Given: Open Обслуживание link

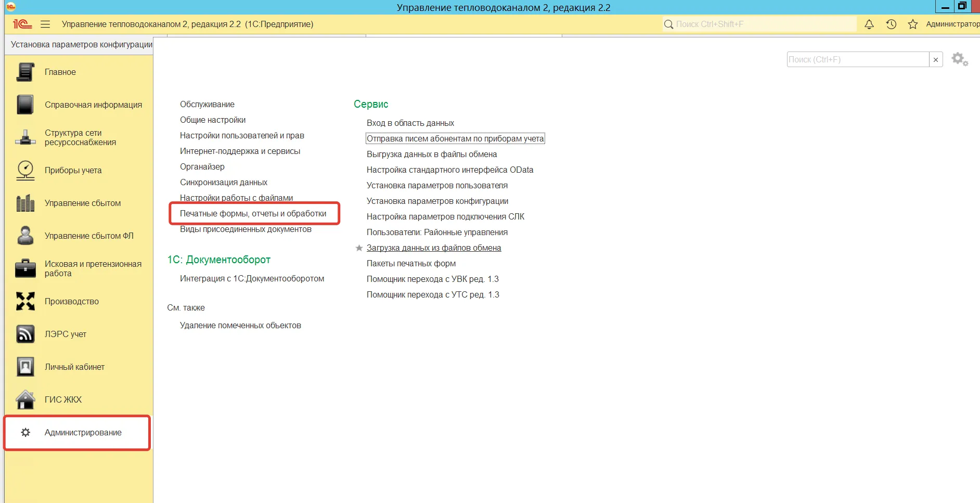Looking at the screenshot, I should [x=207, y=104].
